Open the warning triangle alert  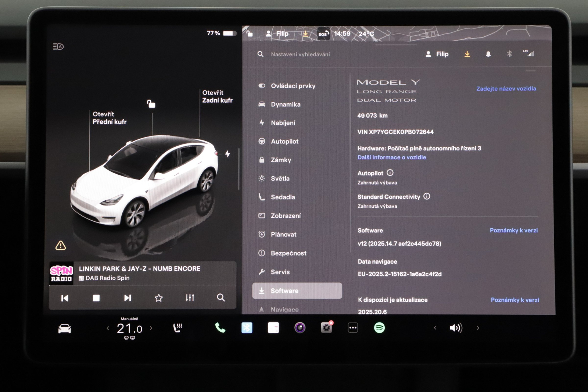61,245
